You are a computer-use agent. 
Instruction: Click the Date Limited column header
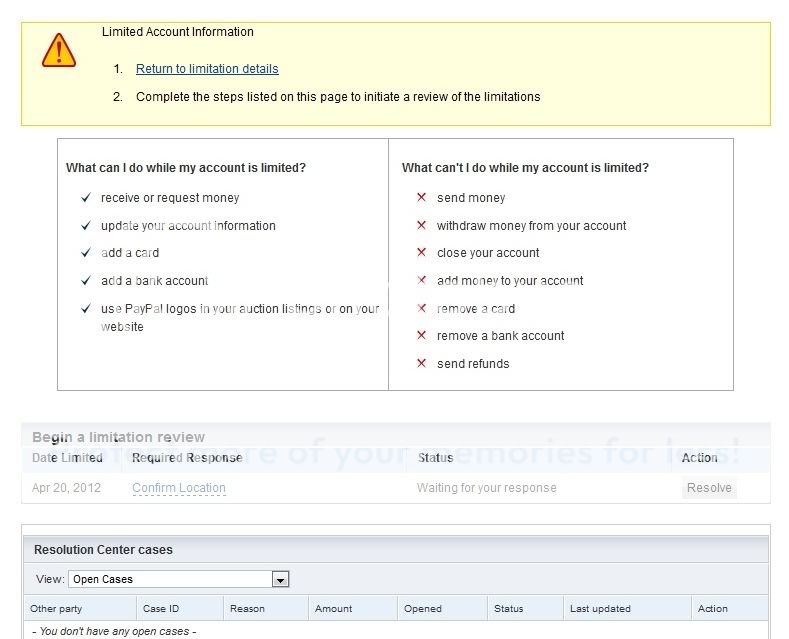[x=67, y=458]
